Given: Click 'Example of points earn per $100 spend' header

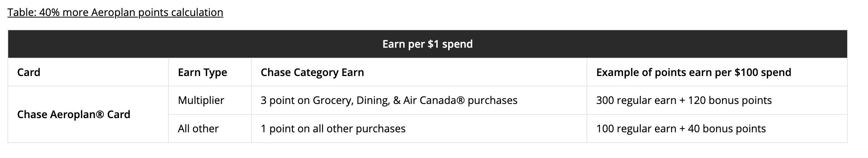Looking at the screenshot, I should [717, 72].
